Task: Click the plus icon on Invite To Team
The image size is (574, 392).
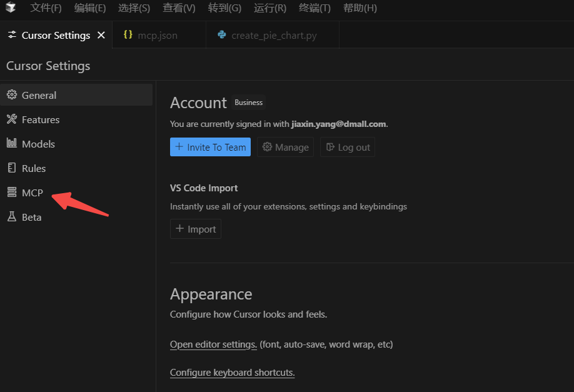Action: tap(179, 146)
